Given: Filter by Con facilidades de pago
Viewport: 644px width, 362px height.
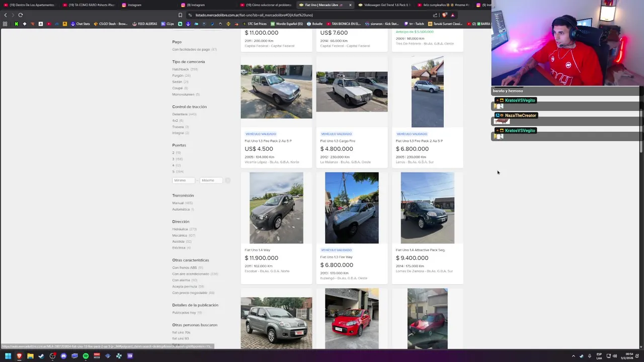Looking at the screenshot, I should (194, 49).
